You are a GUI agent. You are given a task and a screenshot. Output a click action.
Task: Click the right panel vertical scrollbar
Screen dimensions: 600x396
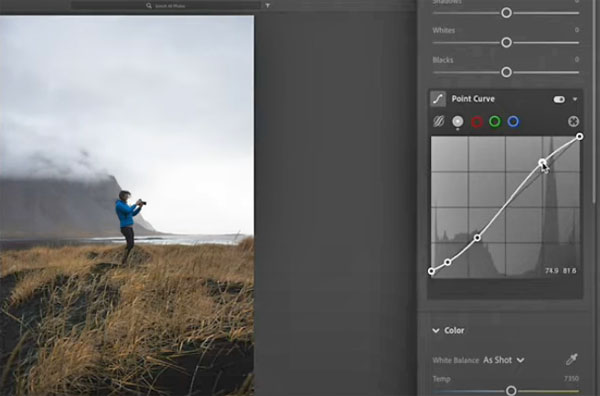(x=594, y=101)
